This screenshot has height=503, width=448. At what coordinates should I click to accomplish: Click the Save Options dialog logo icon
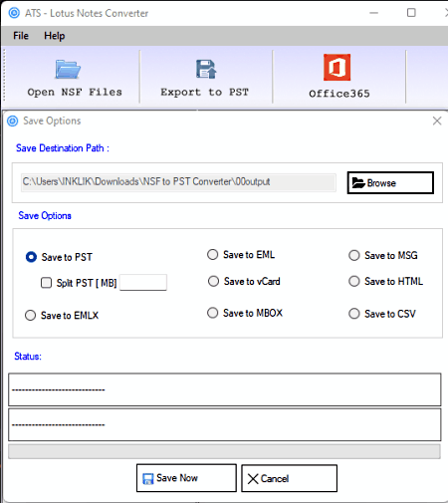pyautogui.click(x=13, y=121)
